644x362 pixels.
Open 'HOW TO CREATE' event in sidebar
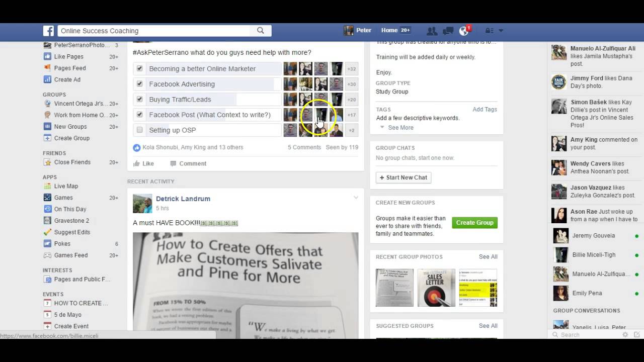[81, 303]
